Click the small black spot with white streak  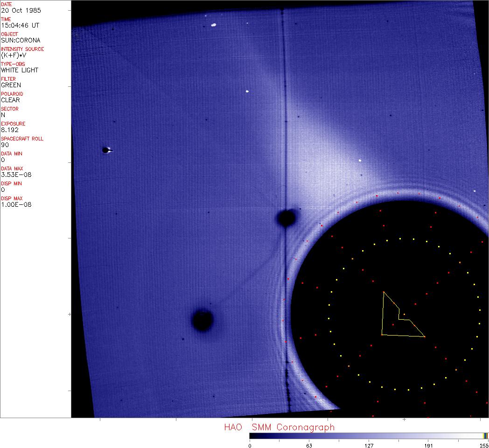(x=106, y=150)
